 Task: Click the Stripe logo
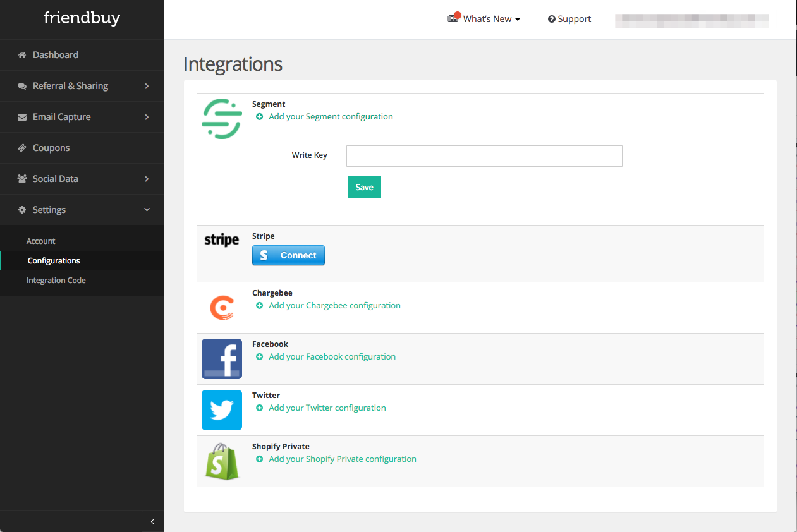pos(222,240)
